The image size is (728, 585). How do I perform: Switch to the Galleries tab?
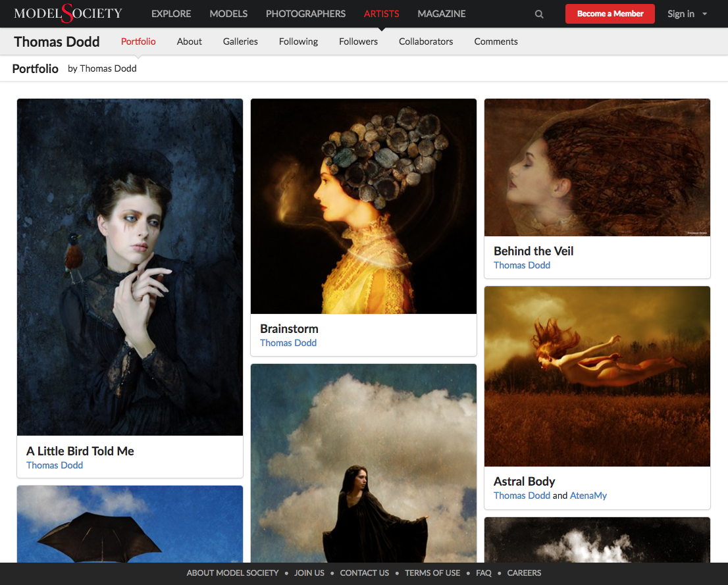pyautogui.click(x=240, y=41)
